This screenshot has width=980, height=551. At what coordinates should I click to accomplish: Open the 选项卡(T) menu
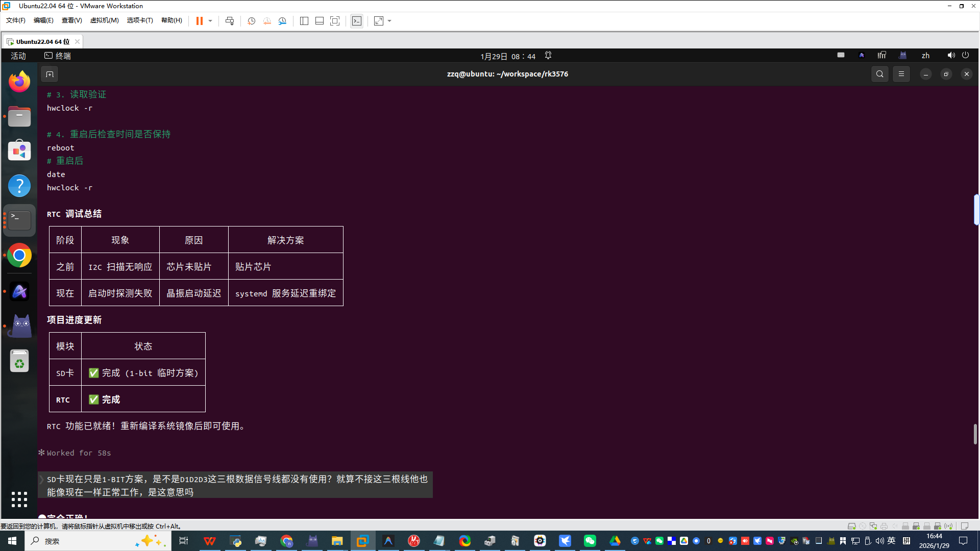tap(139, 20)
